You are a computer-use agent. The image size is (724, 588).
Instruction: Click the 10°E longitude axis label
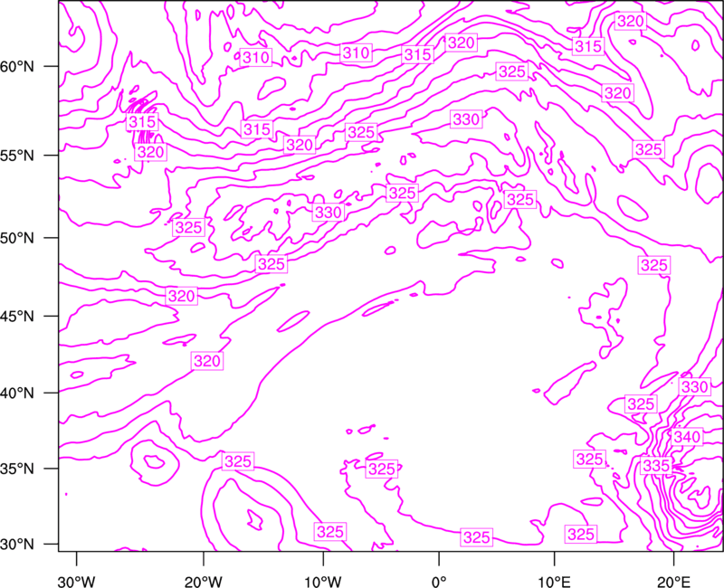554,582
